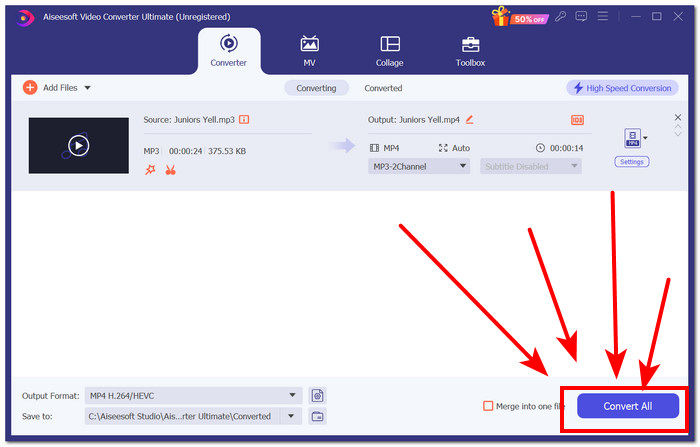Click the Source: Juniors Yell.mp3 text
The width and height of the screenshot is (700, 447).
pyautogui.click(x=189, y=120)
